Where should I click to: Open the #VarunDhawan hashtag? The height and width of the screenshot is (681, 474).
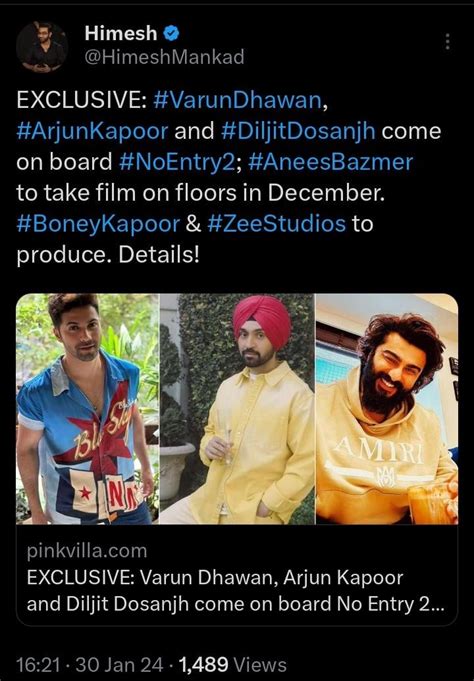[x=237, y=100]
